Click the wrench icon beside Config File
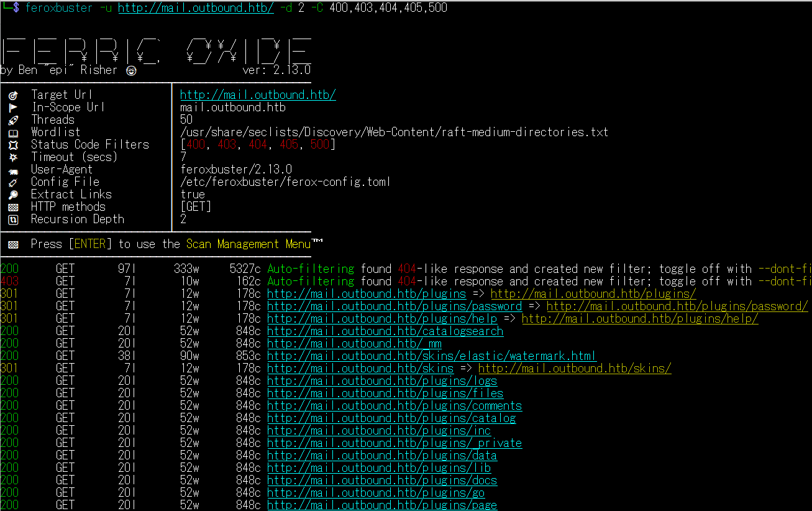Viewport: 812px width, 511px height. 14,182
